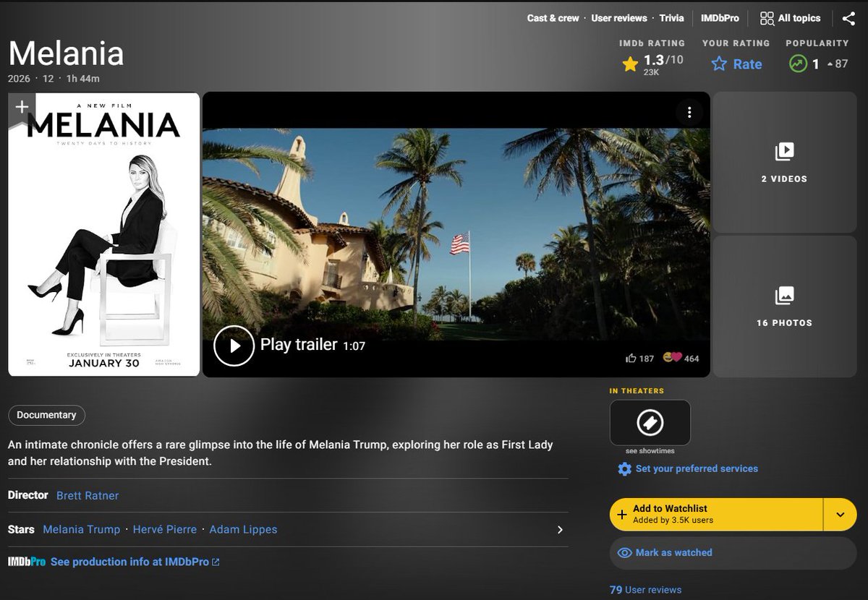Click the Director label
Image resolution: width=868 pixels, height=600 pixels.
(27, 495)
